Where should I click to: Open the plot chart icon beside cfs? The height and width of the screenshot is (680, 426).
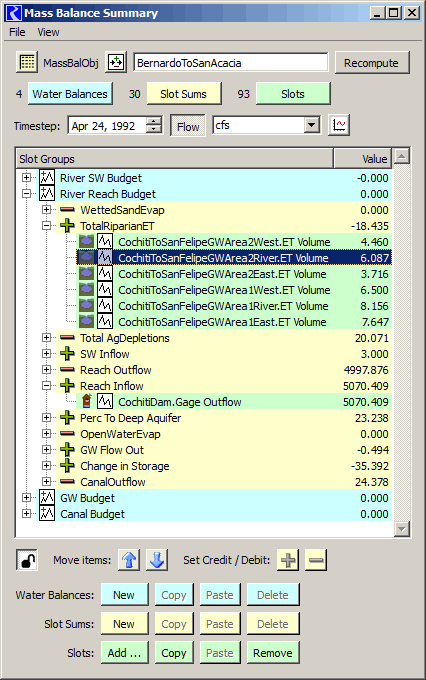click(339, 125)
